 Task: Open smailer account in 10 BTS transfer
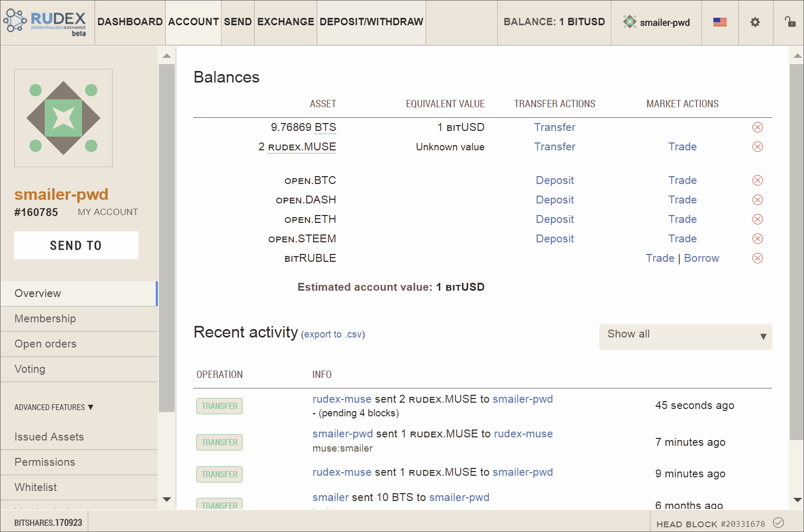[x=330, y=497]
